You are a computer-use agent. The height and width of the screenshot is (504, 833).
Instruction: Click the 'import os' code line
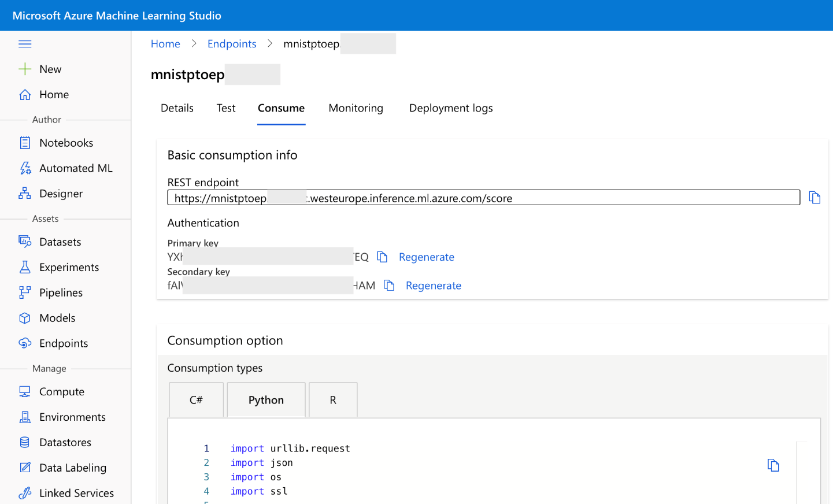tap(256, 477)
